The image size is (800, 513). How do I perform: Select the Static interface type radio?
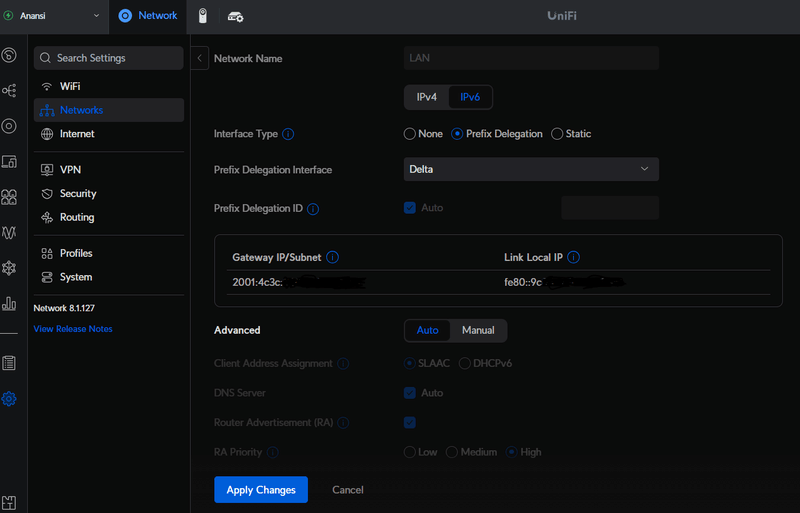[x=557, y=134]
